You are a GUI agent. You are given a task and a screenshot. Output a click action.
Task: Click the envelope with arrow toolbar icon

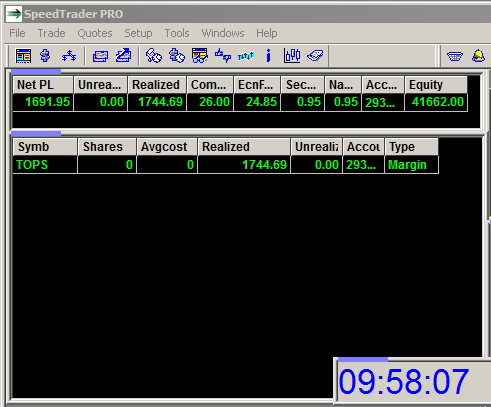tap(123, 56)
